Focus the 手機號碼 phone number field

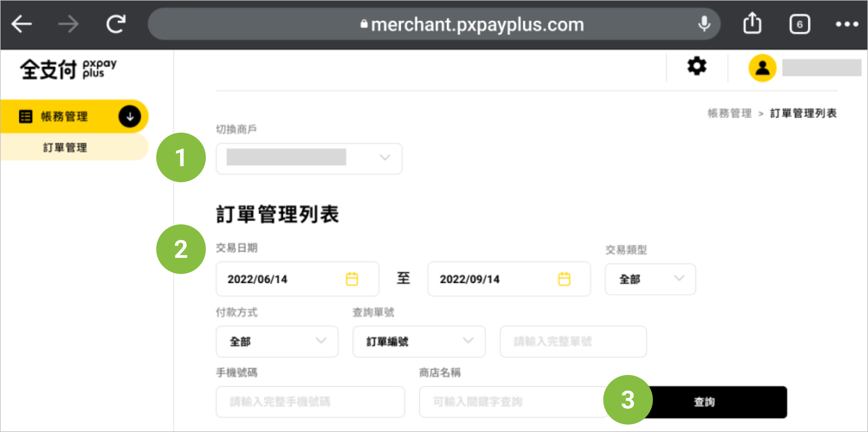pyautogui.click(x=310, y=402)
